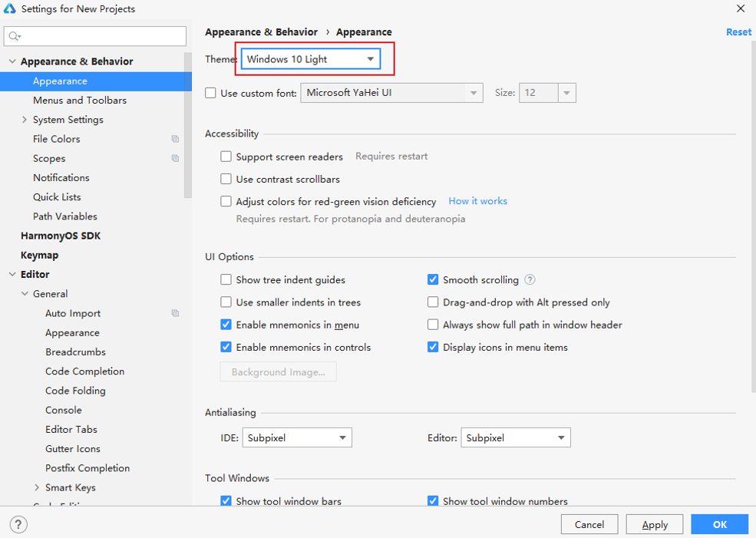Collapse the General tree node

point(25,294)
